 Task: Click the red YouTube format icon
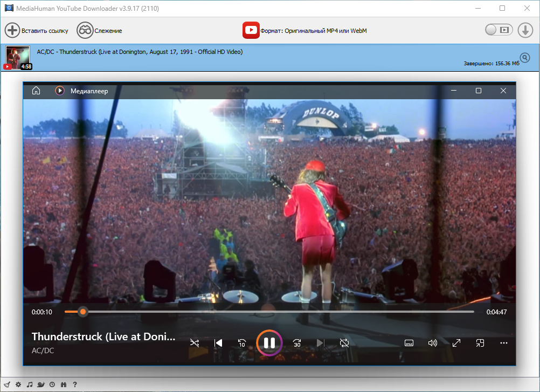tap(251, 30)
